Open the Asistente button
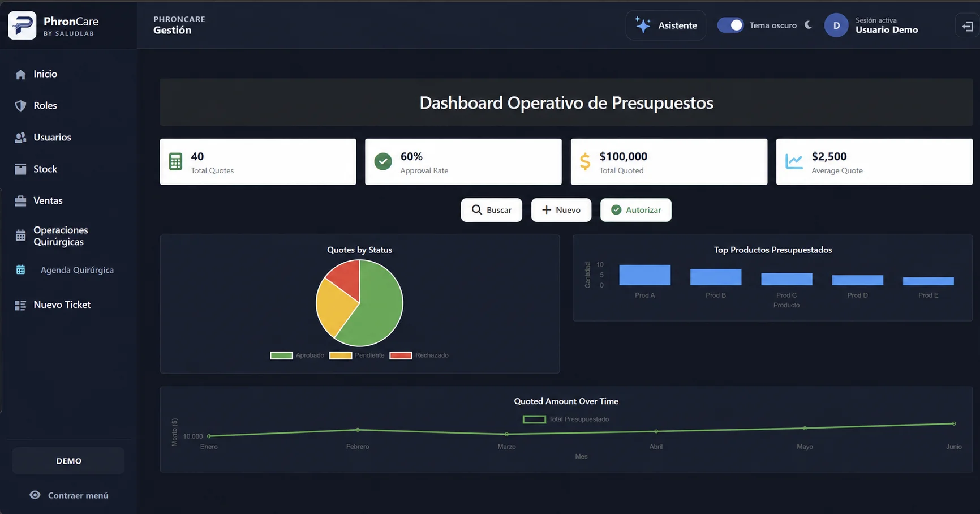The image size is (980, 514). pos(666,25)
